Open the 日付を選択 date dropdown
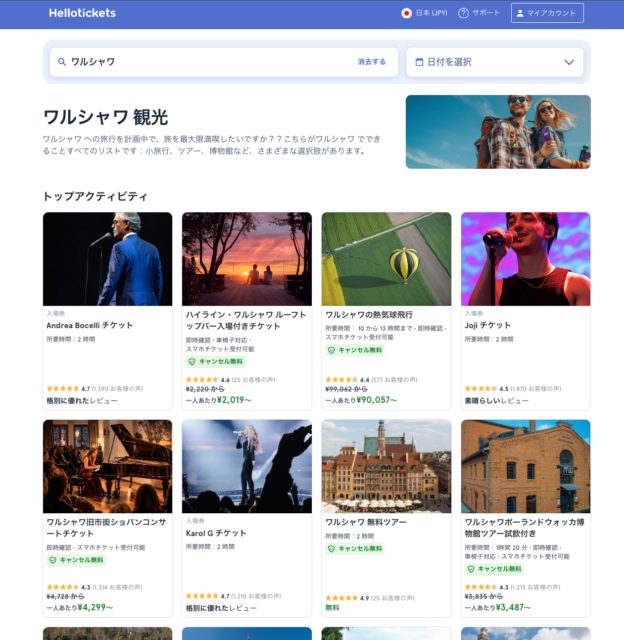This screenshot has width=624, height=640. pyautogui.click(x=495, y=62)
